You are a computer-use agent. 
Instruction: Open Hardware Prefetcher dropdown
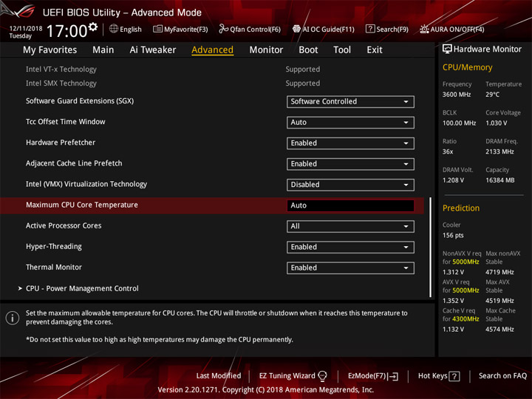350,143
